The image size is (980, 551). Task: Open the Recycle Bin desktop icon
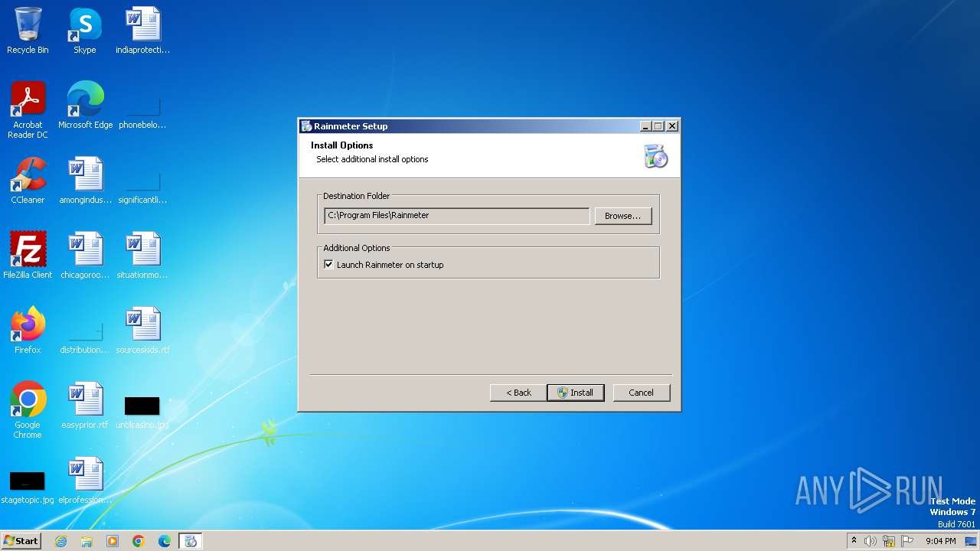pyautogui.click(x=28, y=31)
